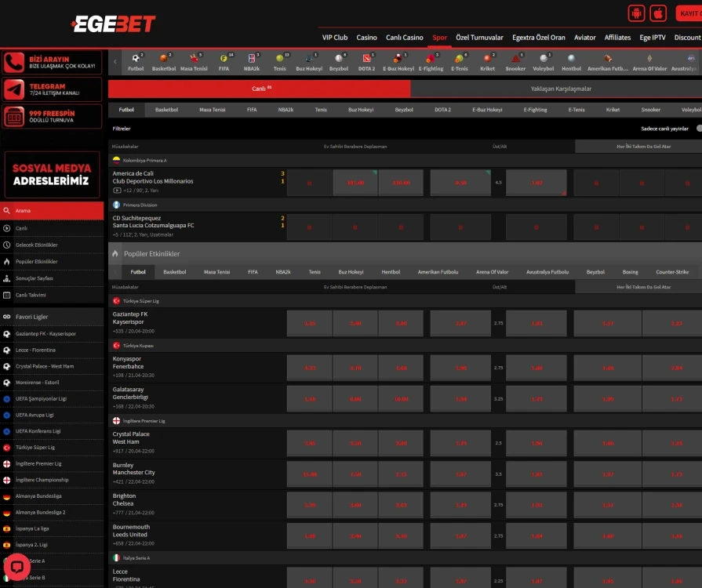This screenshot has height=588, width=702.
Task: Select the Snooker icon in sports strip
Action: pos(515,58)
